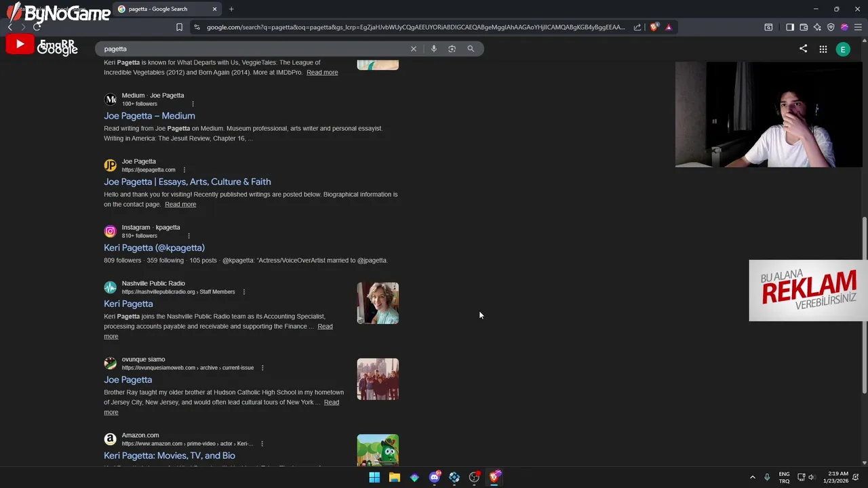This screenshot has height=488, width=868.
Task: Open Google apps grid icon
Action: pos(823,49)
